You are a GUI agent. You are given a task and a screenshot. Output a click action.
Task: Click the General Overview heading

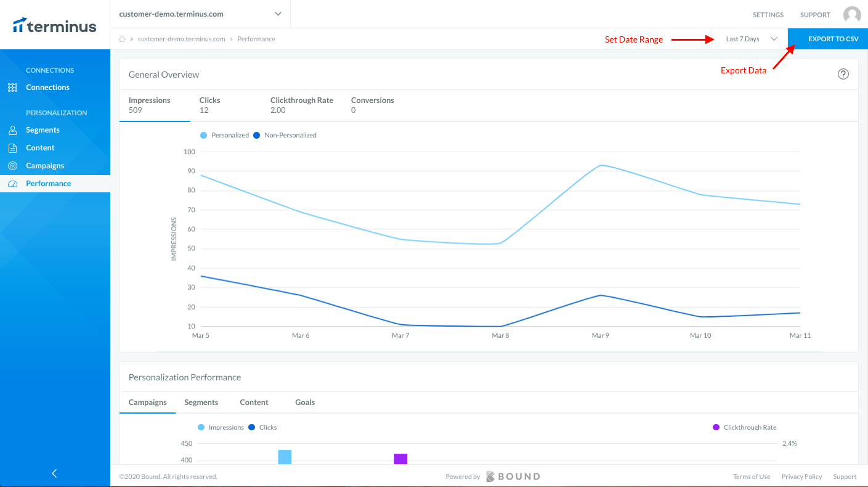pos(164,75)
